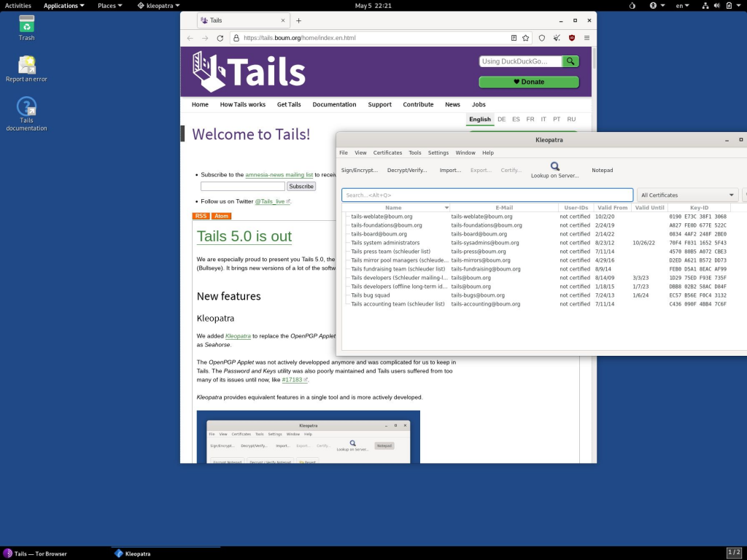Click the Subscribe button
This screenshot has height=560, width=747.
[301, 186]
